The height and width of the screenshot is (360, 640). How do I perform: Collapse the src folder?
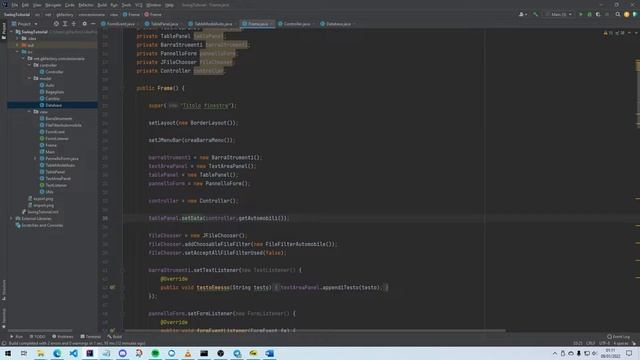tap(18, 52)
